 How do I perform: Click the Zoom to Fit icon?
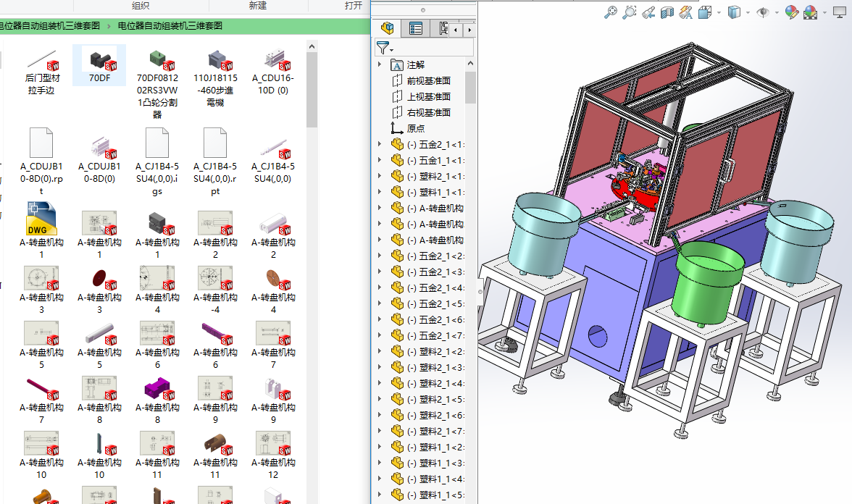611,12
